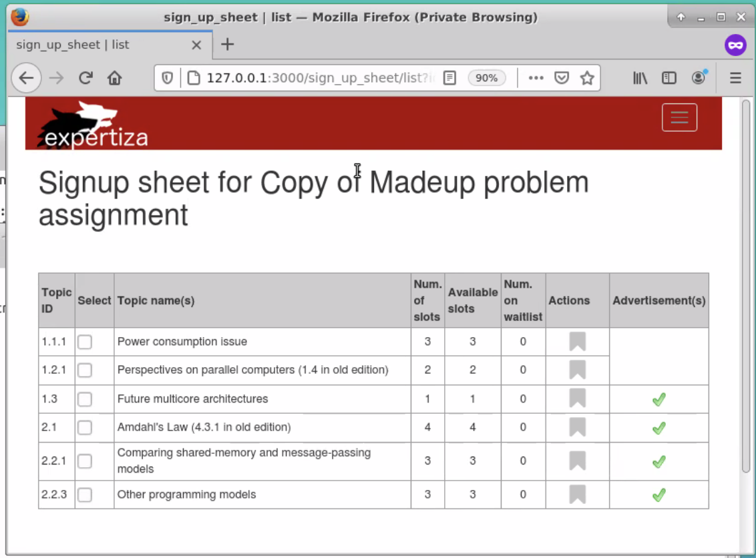The image size is (756, 558).
Task: Click the 90% zoom level control
Action: 487,77
